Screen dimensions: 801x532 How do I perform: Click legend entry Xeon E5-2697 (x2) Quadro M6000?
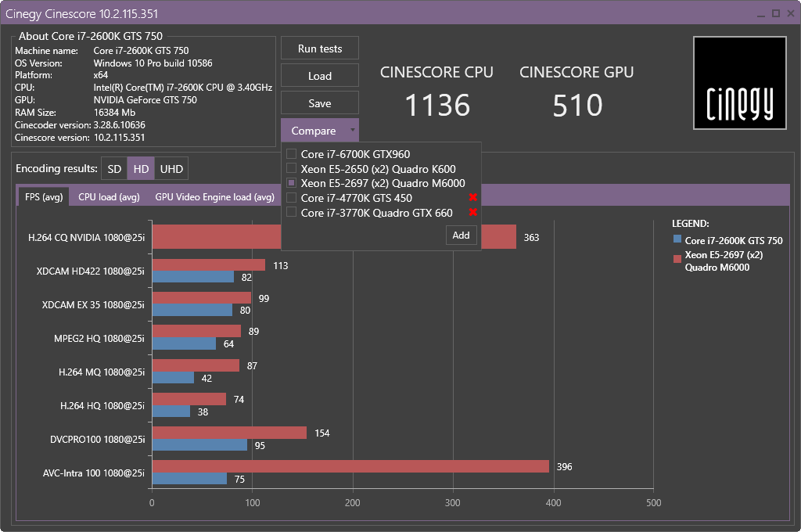point(724,261)
